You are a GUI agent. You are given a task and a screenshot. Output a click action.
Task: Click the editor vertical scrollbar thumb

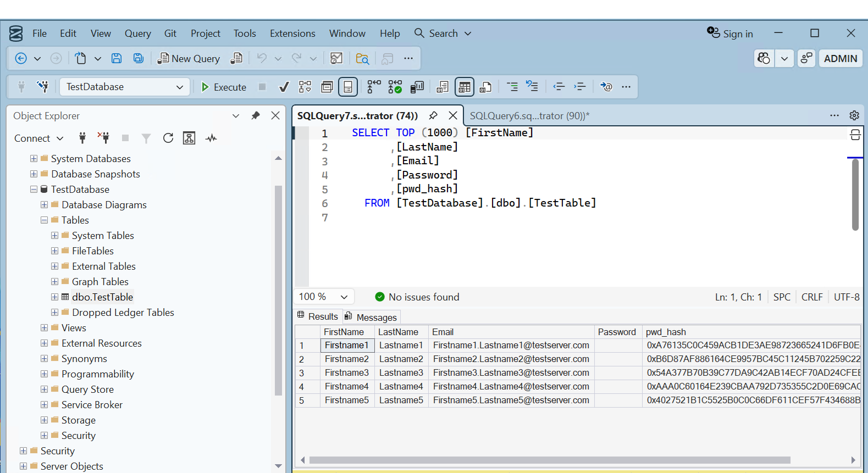click(x=855, y=194)
